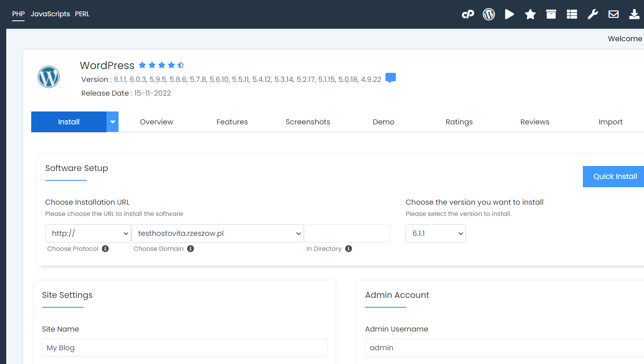Click the Admin Username field

[x=504, y=348]
